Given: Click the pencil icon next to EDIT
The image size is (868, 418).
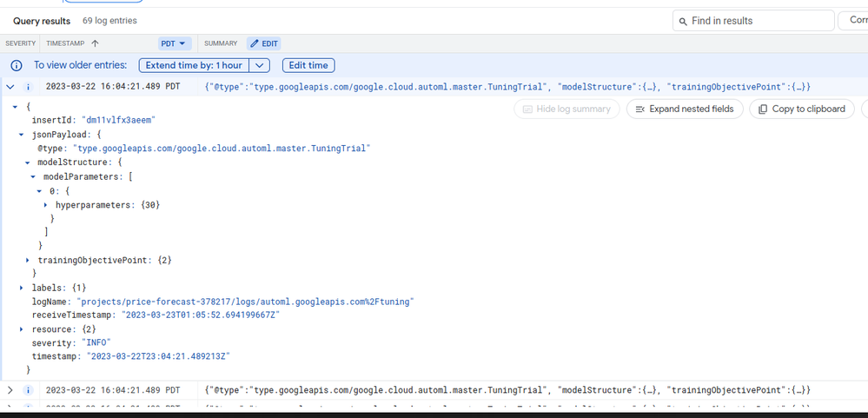Looking at the screenshot, I should [255, 43].
